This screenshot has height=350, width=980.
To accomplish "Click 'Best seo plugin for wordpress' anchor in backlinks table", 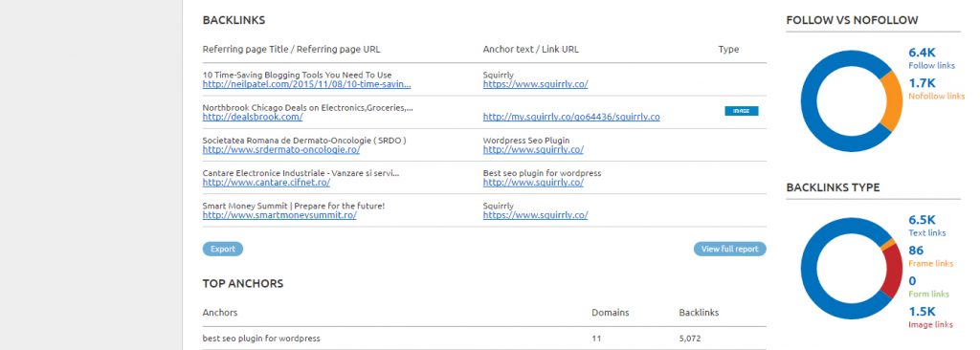I will 542,173.
